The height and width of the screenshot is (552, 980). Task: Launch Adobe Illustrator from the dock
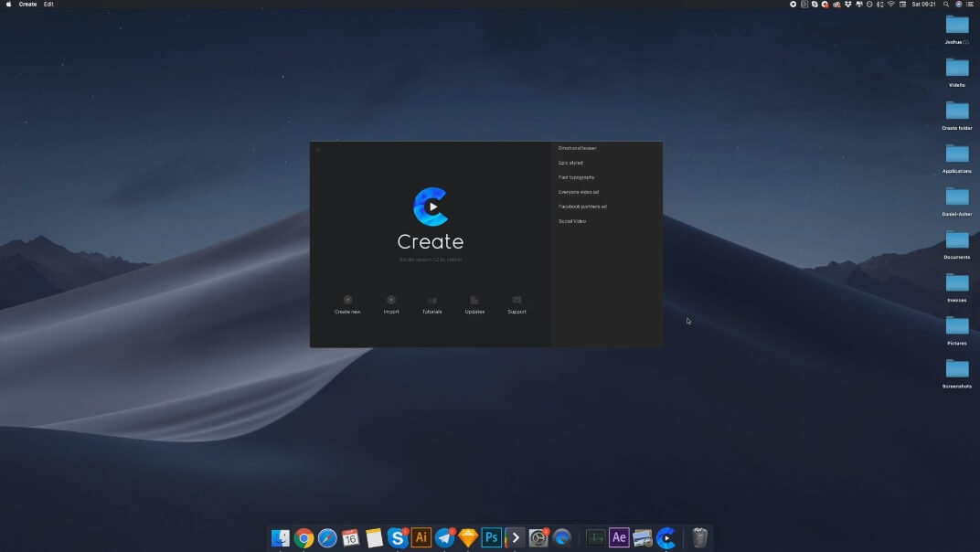(421, 537)
